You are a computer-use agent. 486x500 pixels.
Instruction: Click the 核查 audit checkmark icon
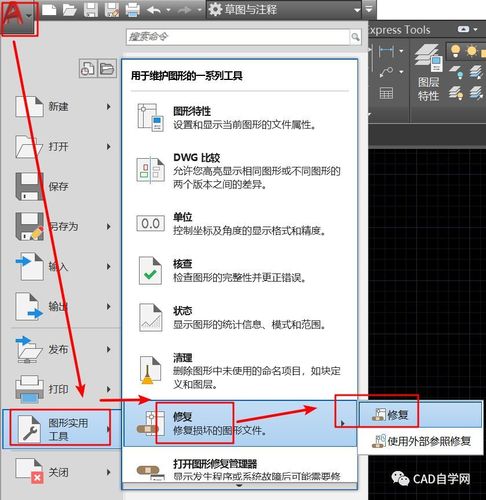(x=150, y=270)
